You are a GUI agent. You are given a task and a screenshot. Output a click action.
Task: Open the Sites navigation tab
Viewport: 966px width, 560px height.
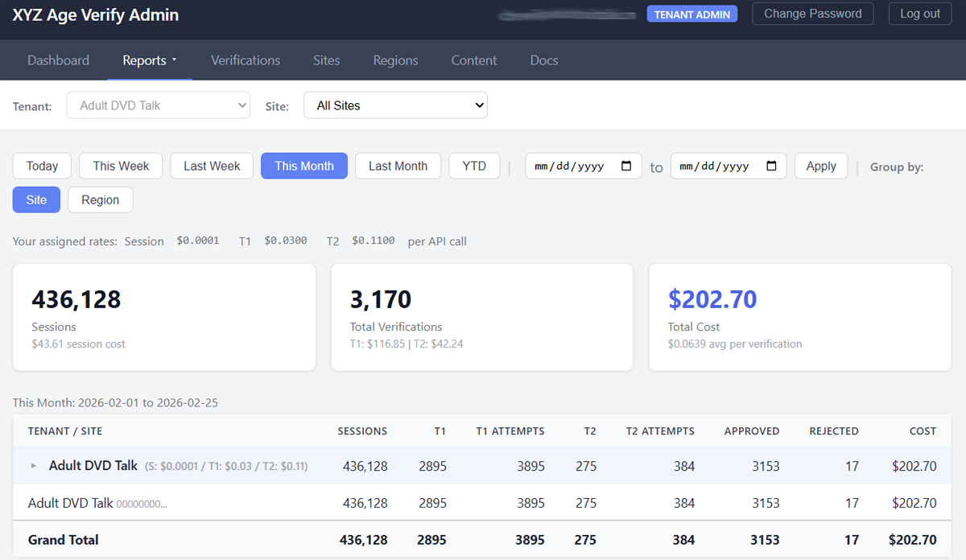(326, 60)
